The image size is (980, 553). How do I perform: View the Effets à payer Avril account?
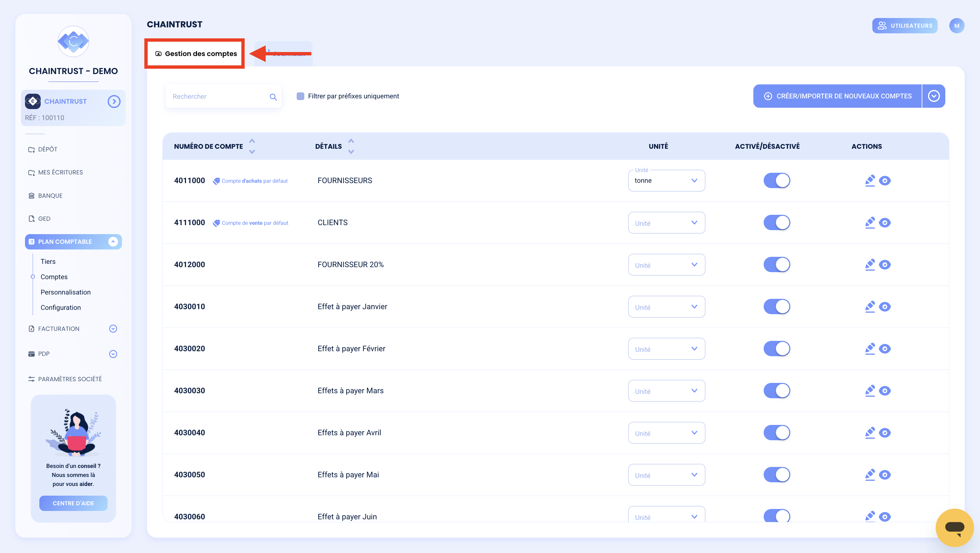click(x=885, y=433)
